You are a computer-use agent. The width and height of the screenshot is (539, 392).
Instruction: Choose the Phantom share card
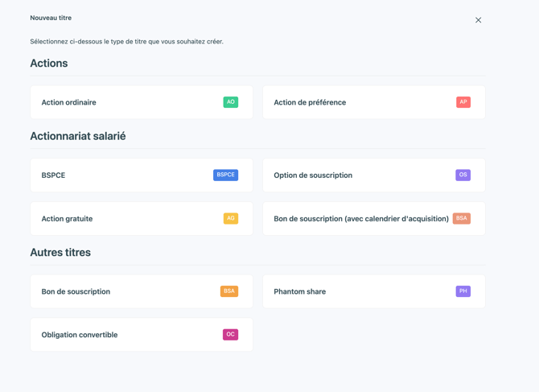[x=374, y=291]
